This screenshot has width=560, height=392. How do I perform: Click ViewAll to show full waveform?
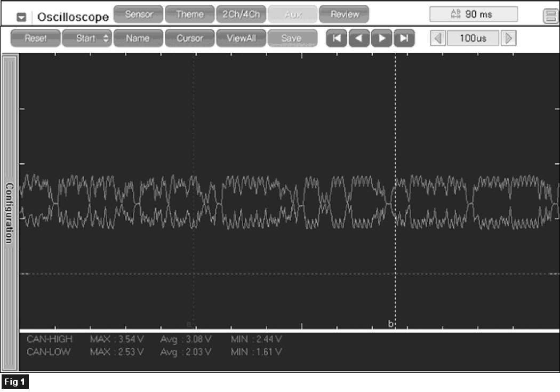click(241, 38)
